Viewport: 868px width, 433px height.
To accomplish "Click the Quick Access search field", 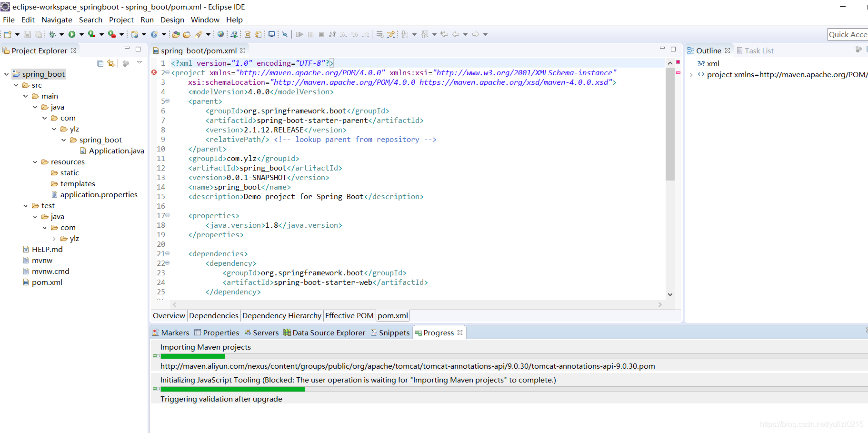I will click(x=848, y=34).
